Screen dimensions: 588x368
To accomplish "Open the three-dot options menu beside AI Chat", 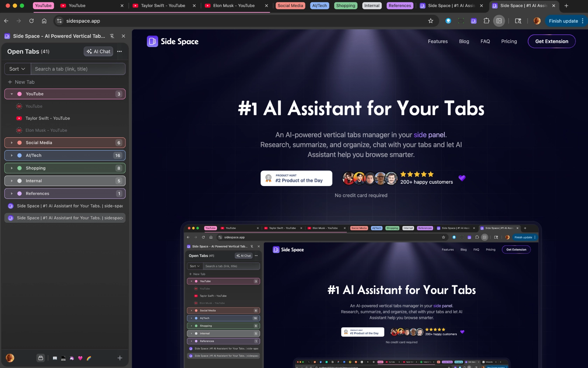I will point(119,51).
